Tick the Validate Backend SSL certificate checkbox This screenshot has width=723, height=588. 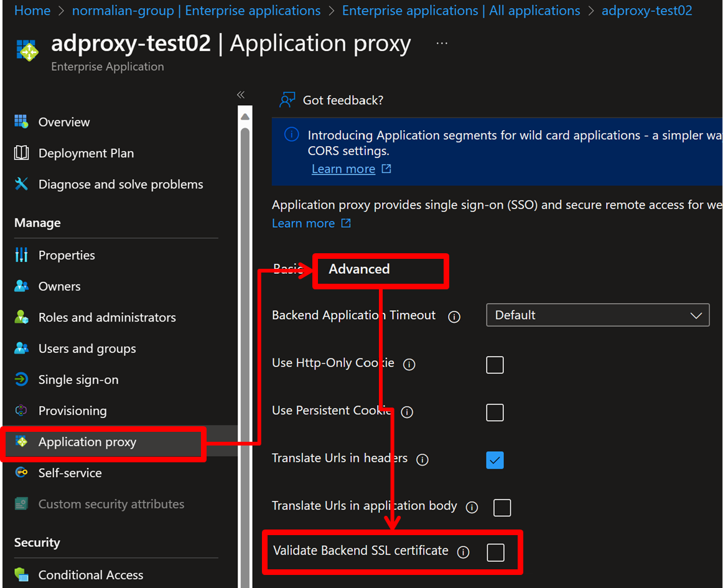pyautogui.click(x=496, y=552)
